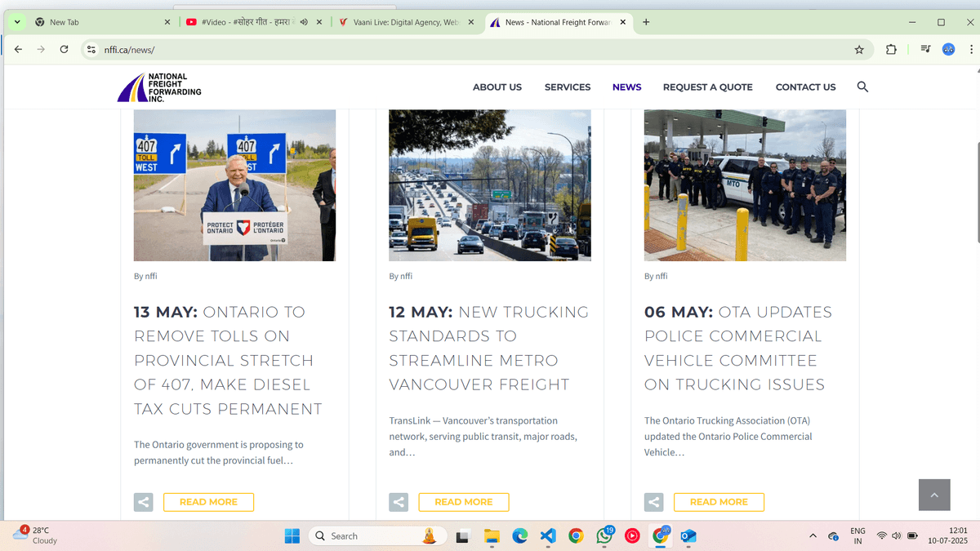Close the News - National Freight tab

623,22
